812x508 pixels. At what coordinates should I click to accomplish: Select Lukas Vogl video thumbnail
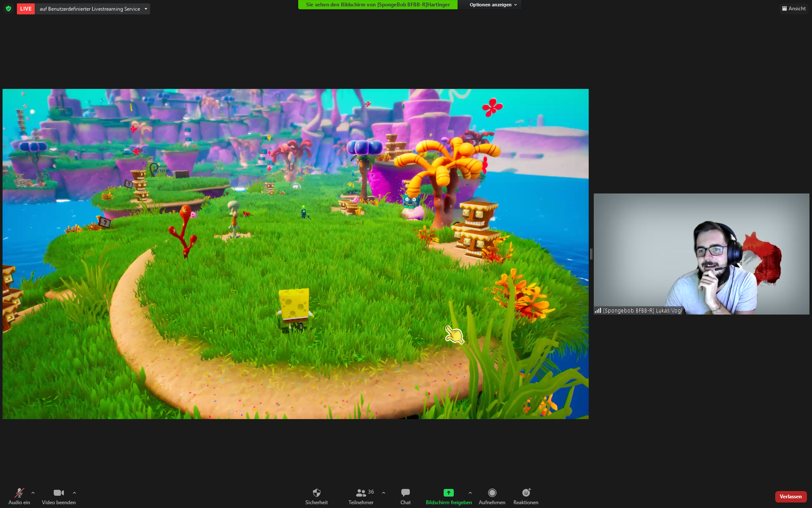tap(701, 254)
